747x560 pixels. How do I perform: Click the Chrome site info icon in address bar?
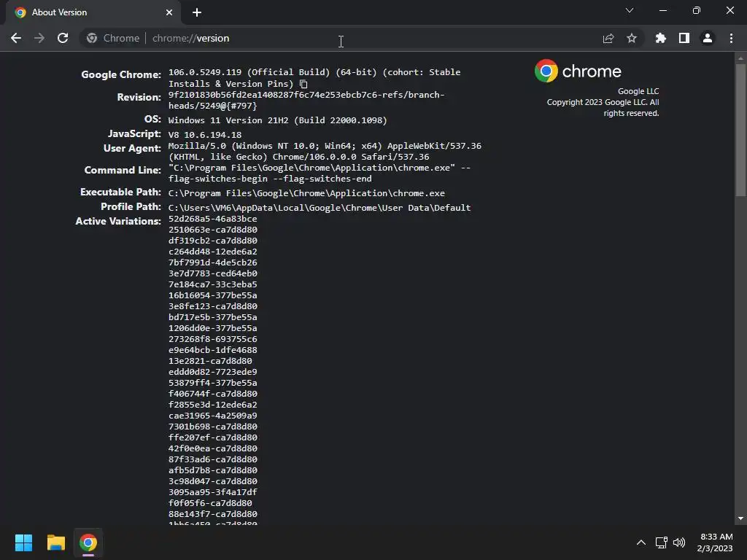click(x=92, y=38)
